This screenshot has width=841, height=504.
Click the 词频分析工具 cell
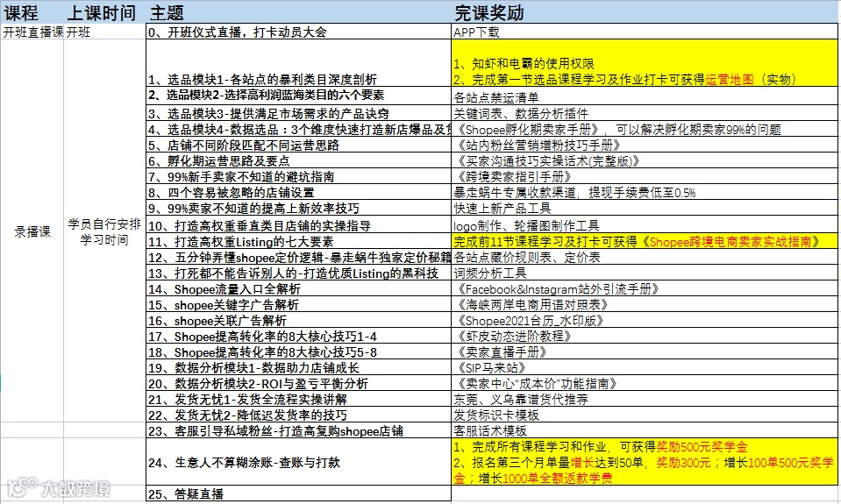645,273
